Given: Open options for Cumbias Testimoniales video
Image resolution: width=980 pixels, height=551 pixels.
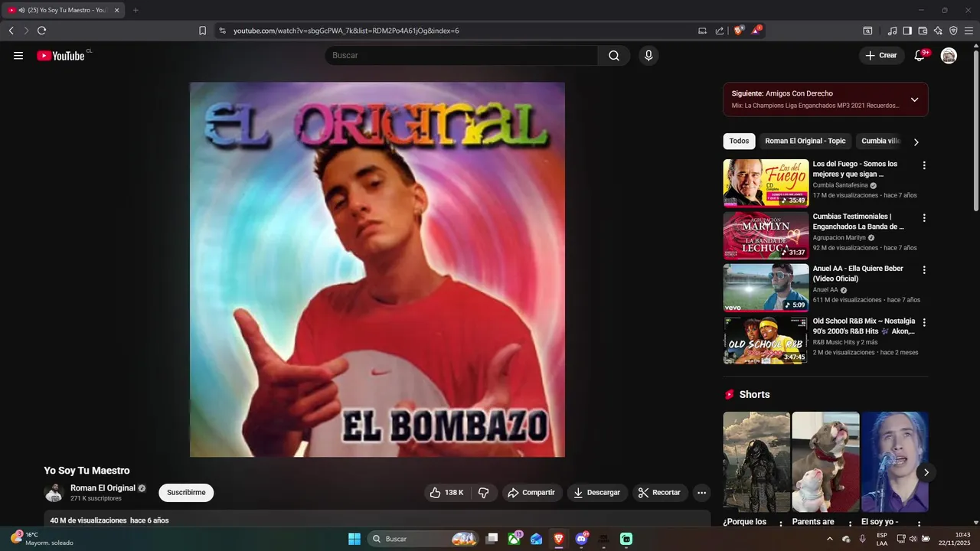Looking at the screenshot, I should coord(924,218).
